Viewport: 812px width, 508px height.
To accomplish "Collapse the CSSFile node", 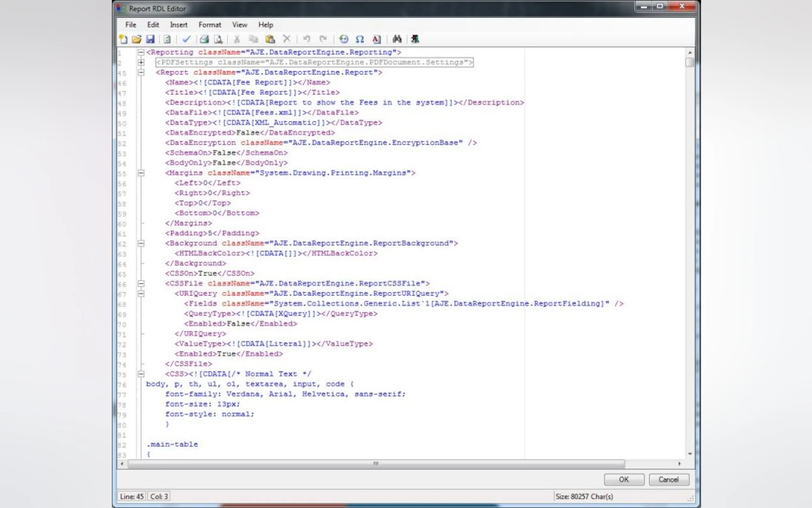I will 141,283.
